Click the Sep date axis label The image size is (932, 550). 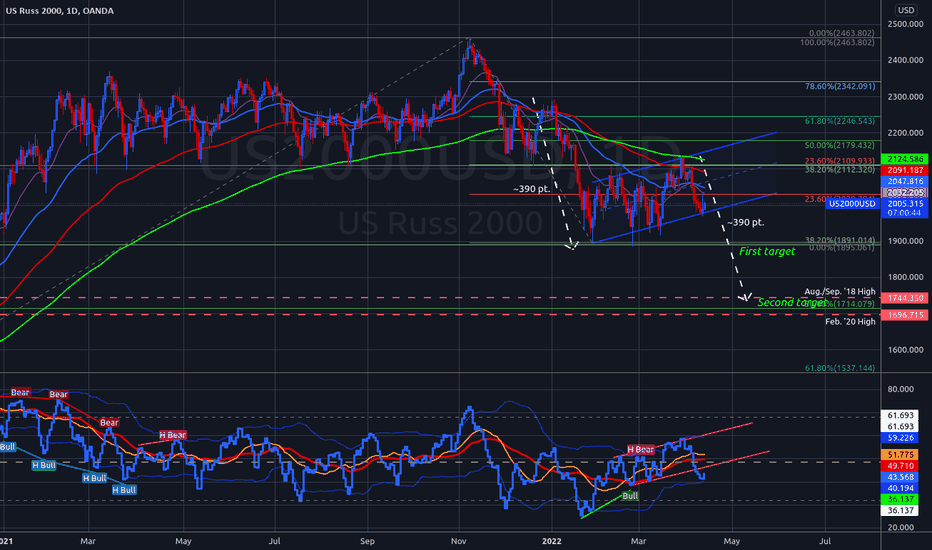click(x=367, y=541)
